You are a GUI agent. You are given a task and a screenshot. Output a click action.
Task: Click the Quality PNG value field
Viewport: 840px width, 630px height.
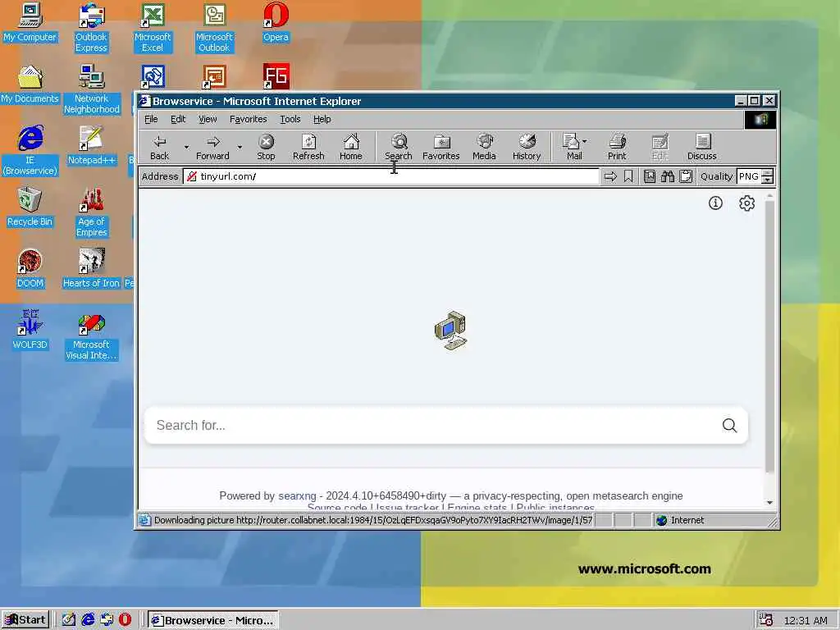tap(749, 176)
